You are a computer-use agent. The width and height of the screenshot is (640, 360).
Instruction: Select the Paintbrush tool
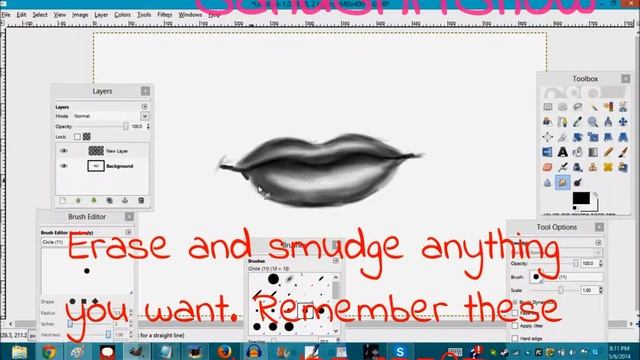pyautogui.click(x=623, y=152)
